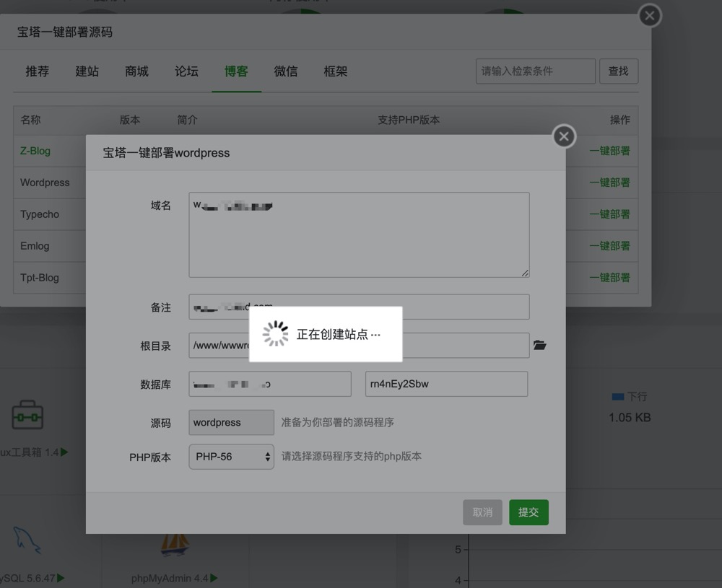Click the Z-Blog name in list
722x588 pixels.
pyautogui.click(x=35, y=151)
